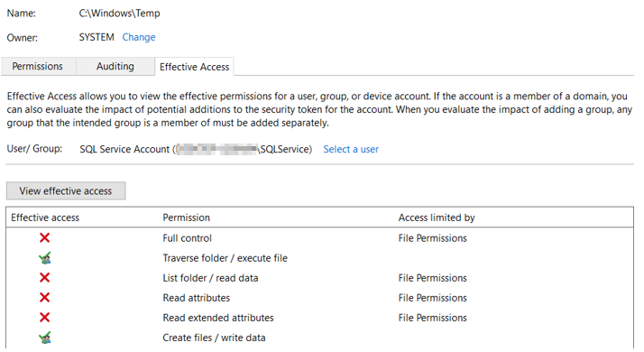Image resolution: width=644 pixels, height=352 pixels.
Task: Click red X icon for List folder
Action: 44,278
